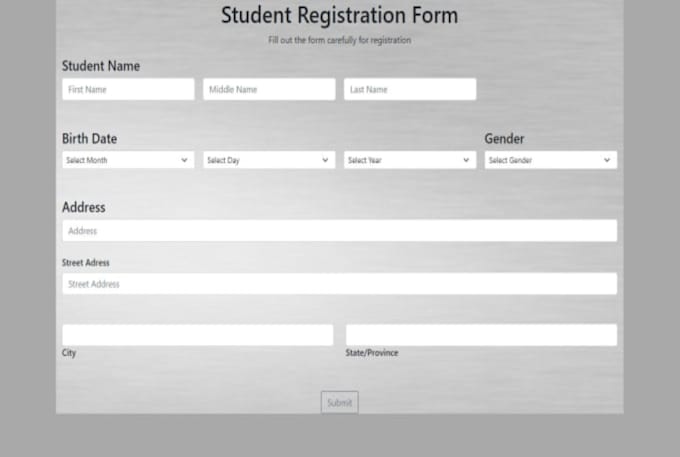Click the form instructions subtitle text
The height and width of the screenshot is (457, 680).
click(339, 41)
